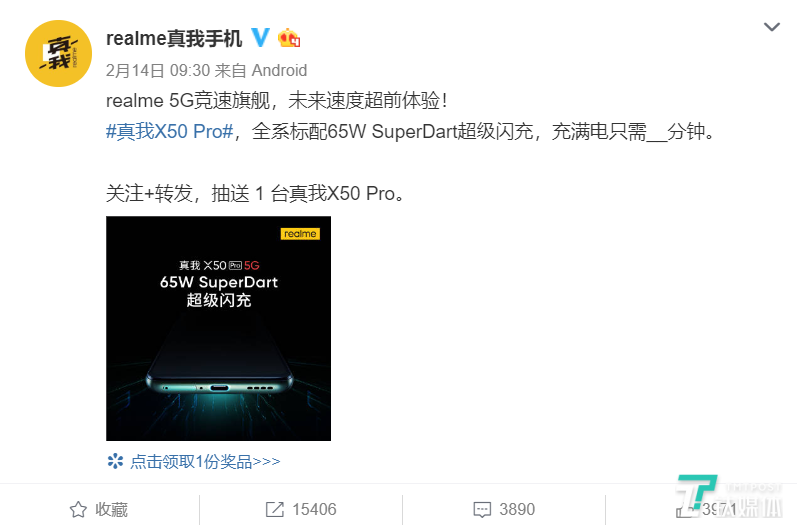The width and height of the screenshot is (797, 532).
Task: Expand the post options chevron
Action: click(x=772, y=27)
